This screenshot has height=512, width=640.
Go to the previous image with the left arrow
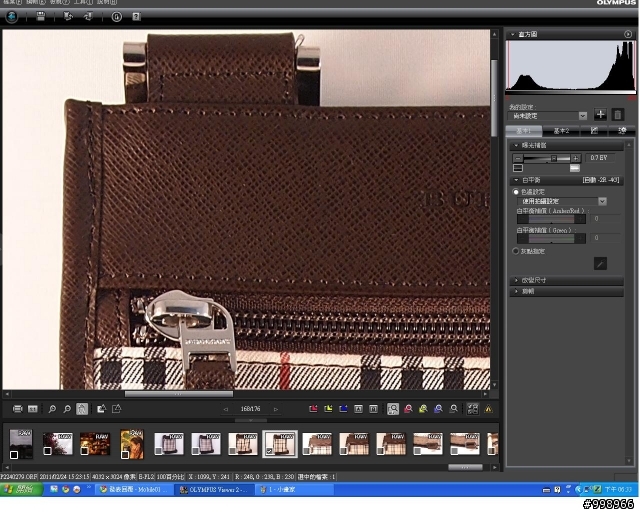(x=226, y=409)
